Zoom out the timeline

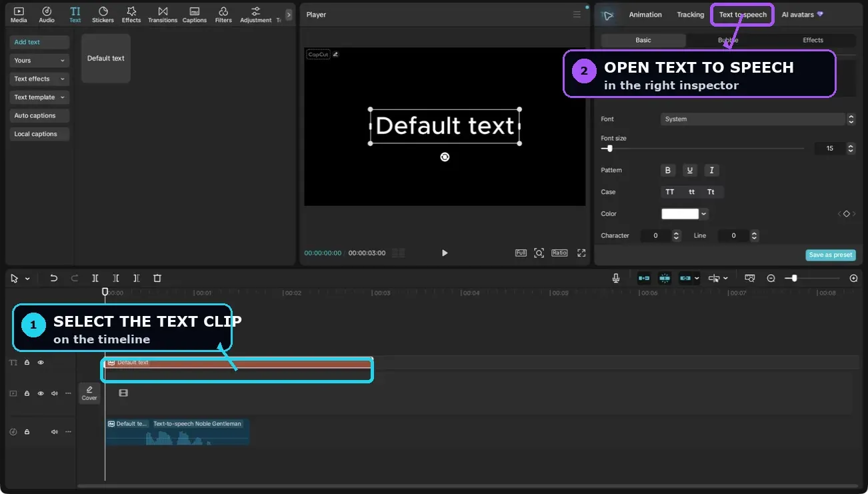771,279
